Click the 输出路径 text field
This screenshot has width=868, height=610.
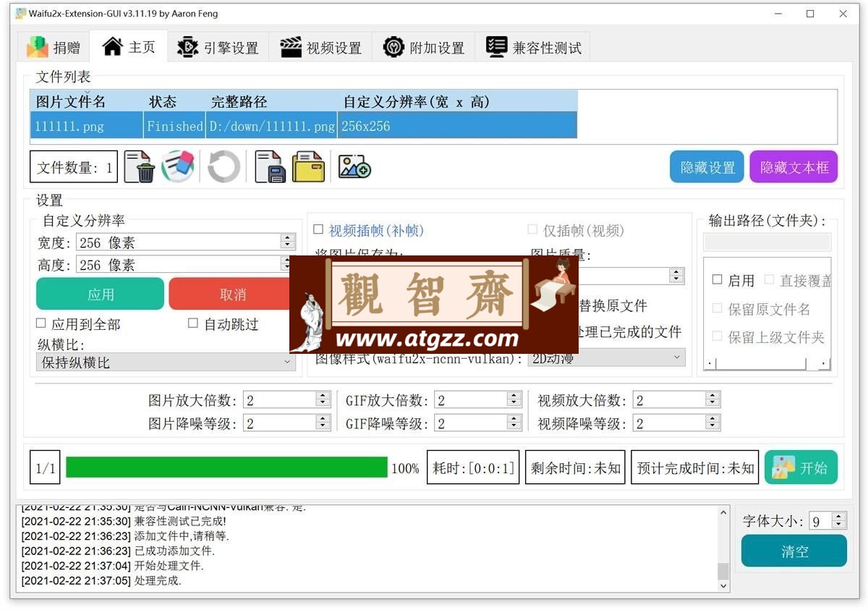[767, 242]
